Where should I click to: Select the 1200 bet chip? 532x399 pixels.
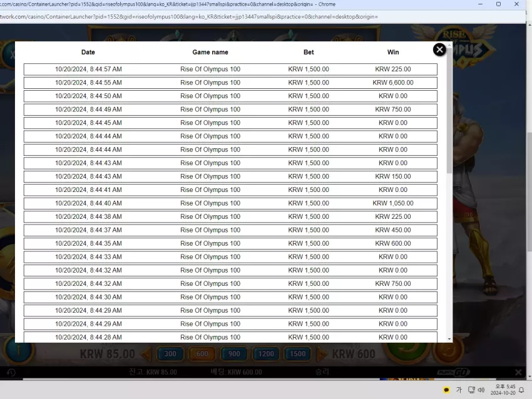[265, 354]
